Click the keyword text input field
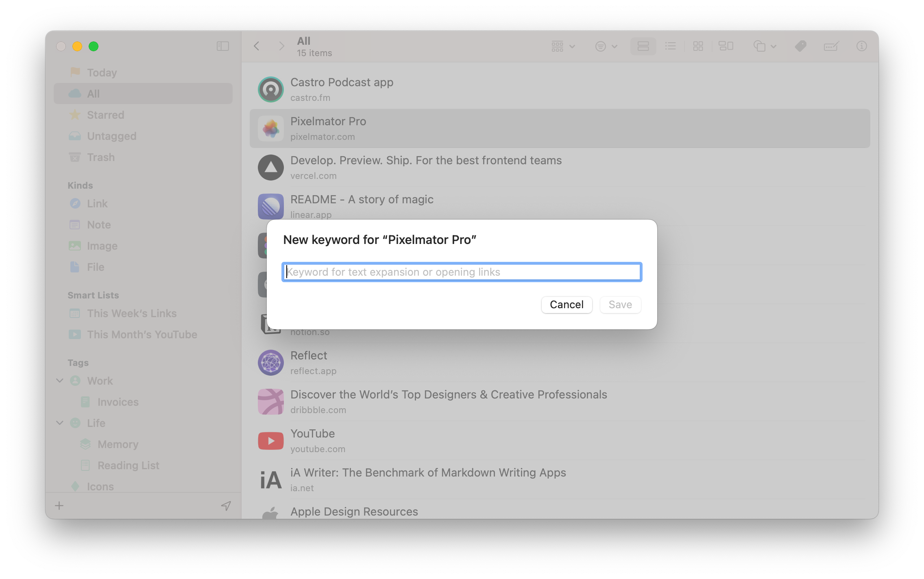 pyautogui.click(x=462, y=272)
